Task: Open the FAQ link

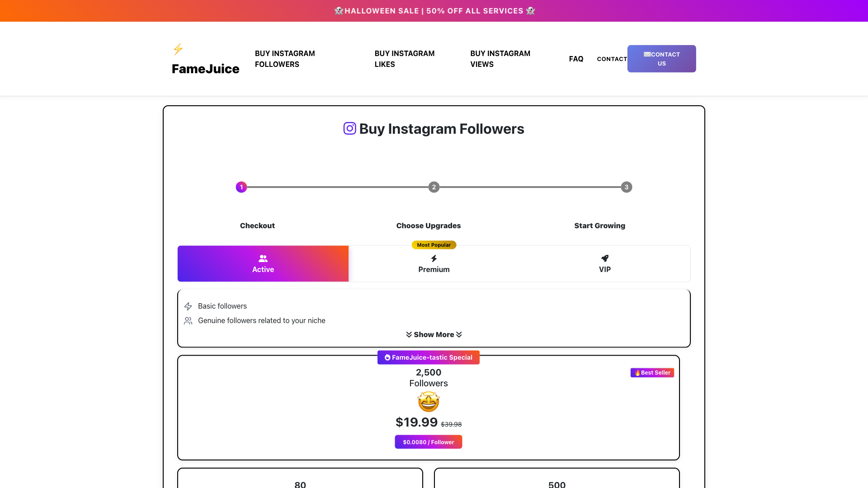Action: point(576,59)
